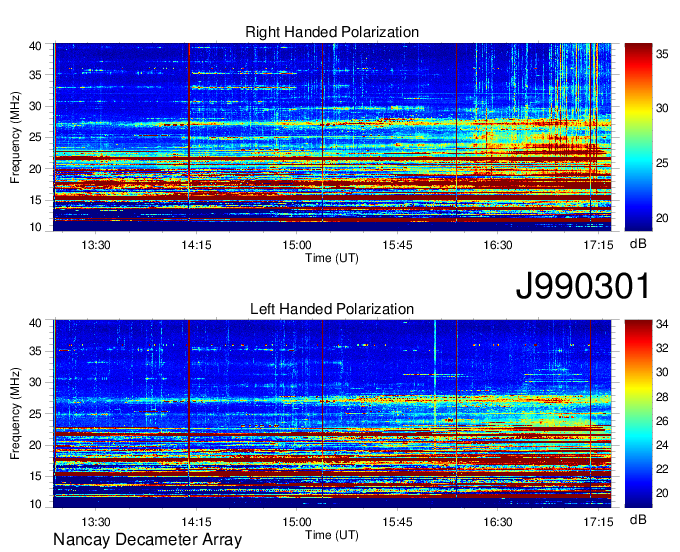Click the 10 MHz tick on bottom plot
680x552 pixels.
[x=35, y=504]
